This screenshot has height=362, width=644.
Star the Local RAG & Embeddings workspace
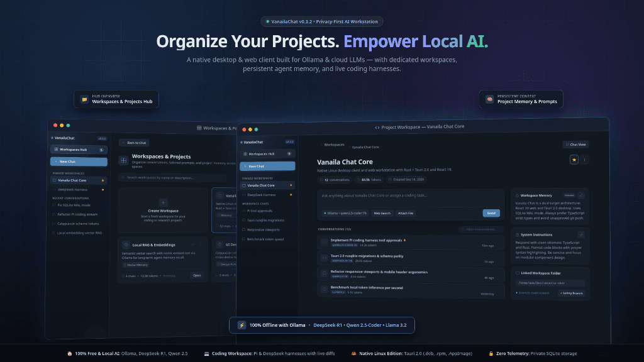pos(193,244)
